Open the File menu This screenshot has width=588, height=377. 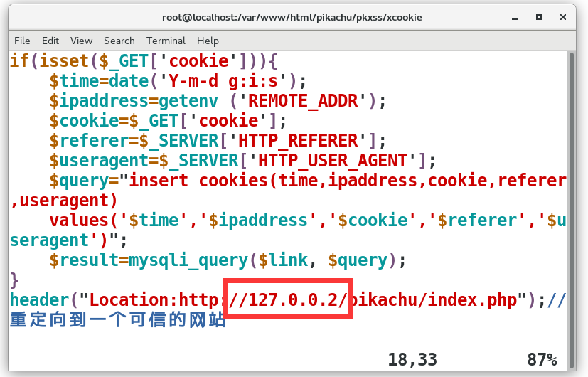[22, 41]
